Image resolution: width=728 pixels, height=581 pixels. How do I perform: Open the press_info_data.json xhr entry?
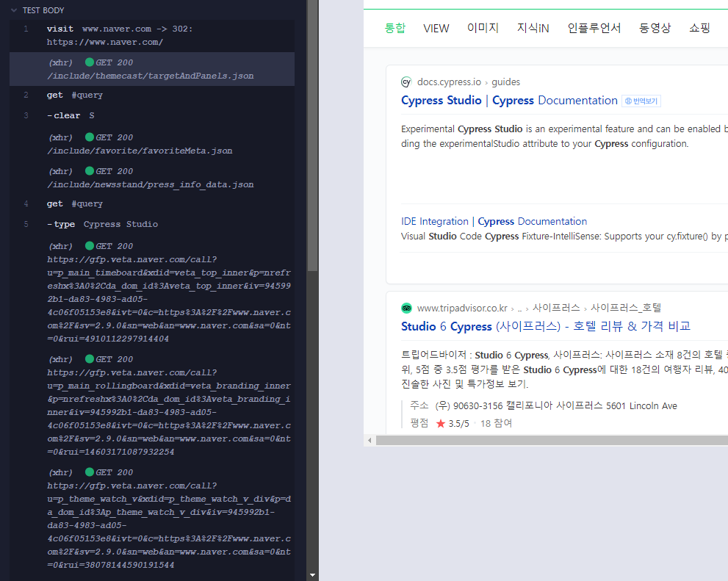pos(152,178)
